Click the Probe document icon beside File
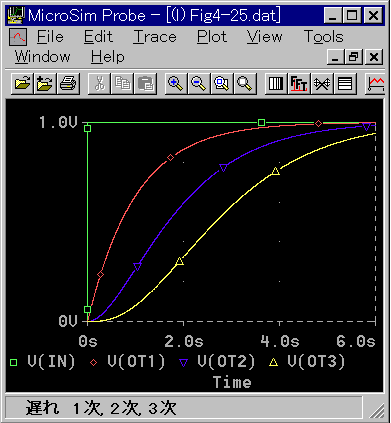 (18, 37)
